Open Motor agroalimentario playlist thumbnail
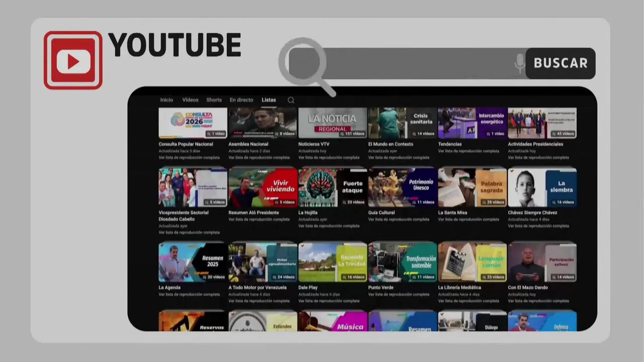Viewport: 644px width, 362px height. (x=263, y=262)
